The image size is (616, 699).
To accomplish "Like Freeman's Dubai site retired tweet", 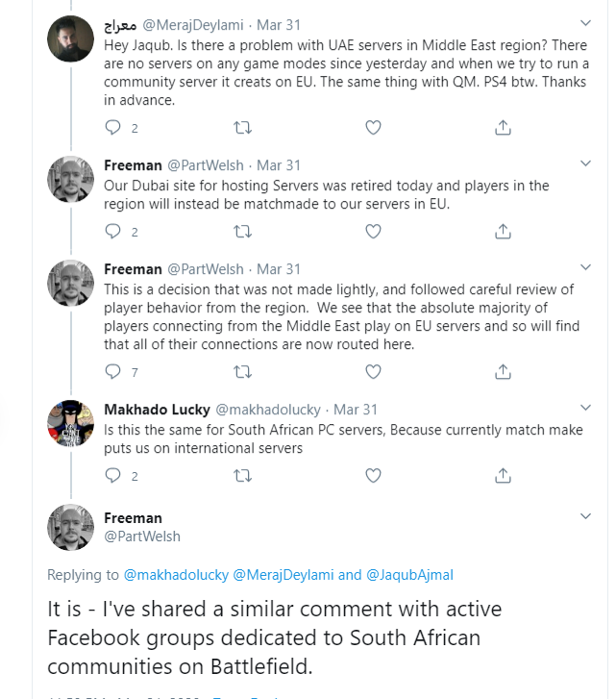I will click(x=374, y=231).
